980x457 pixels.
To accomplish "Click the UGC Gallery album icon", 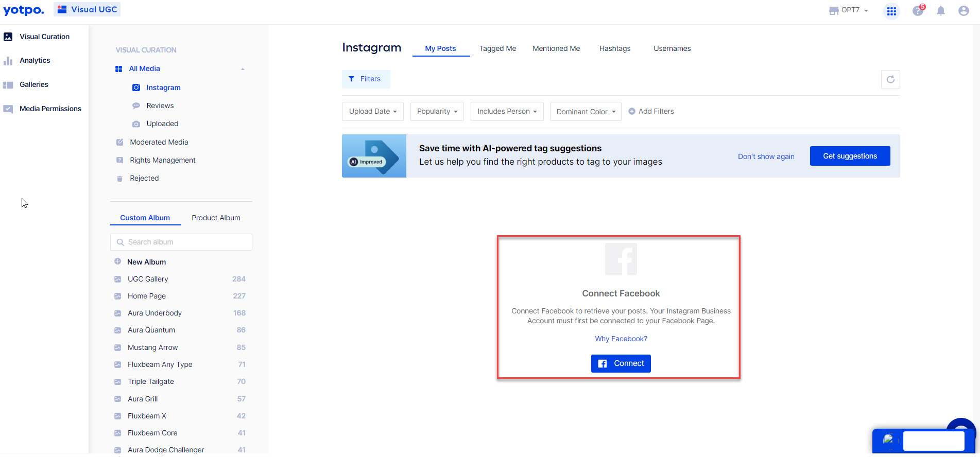I will [117, 279].
